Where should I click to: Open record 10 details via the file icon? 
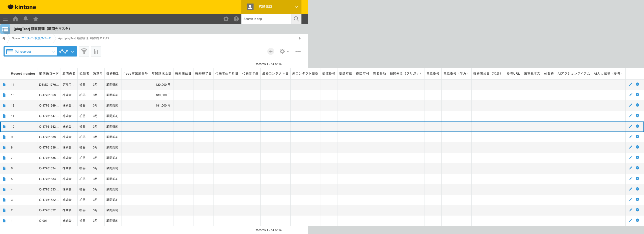pyautogui.click(x=4, y=127)
